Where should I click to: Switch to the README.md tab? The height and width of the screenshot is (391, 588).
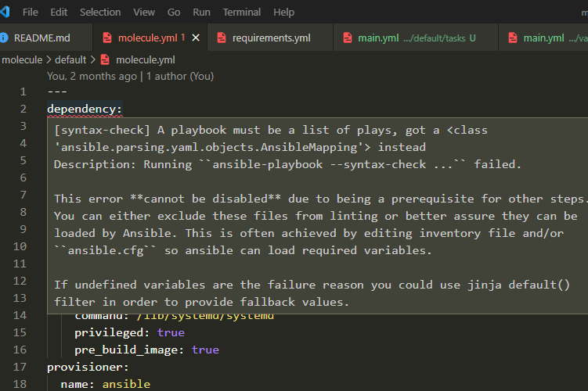tap(42, 38)
